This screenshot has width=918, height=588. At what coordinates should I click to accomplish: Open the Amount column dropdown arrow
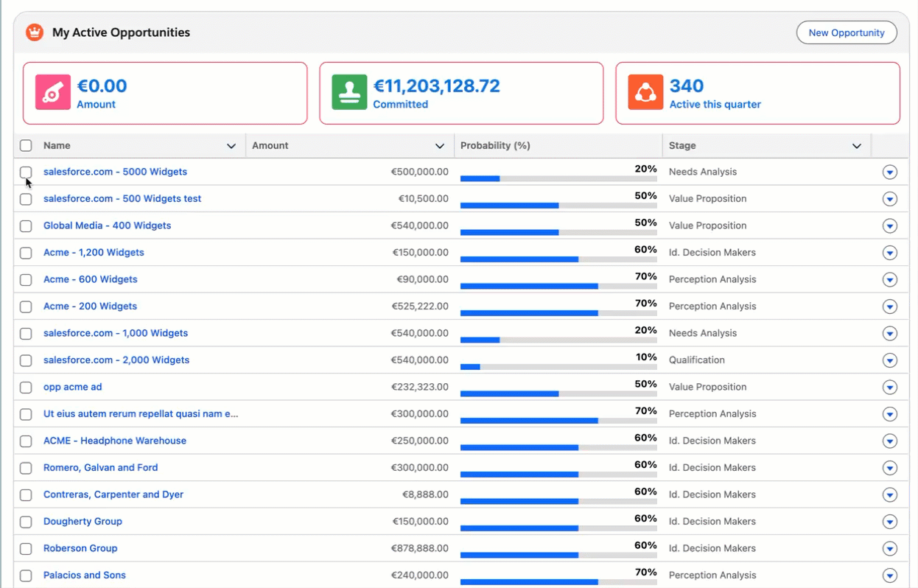[440, 146]
